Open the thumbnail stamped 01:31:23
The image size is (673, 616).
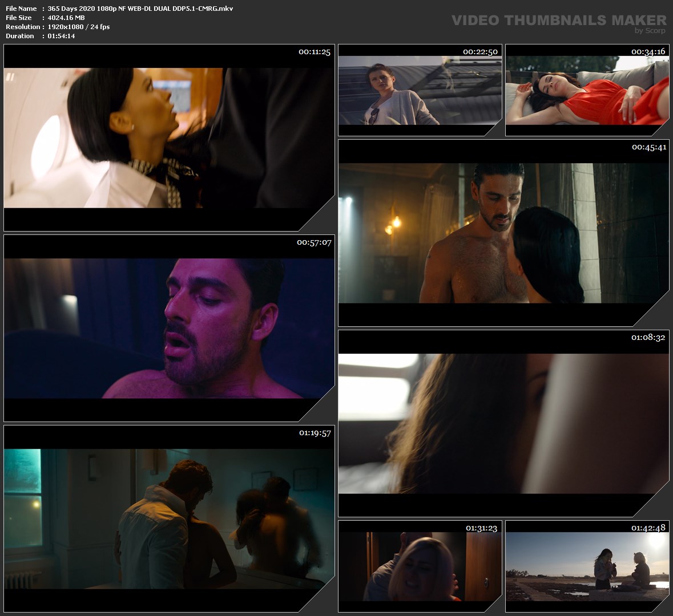(x=420, y=566)
